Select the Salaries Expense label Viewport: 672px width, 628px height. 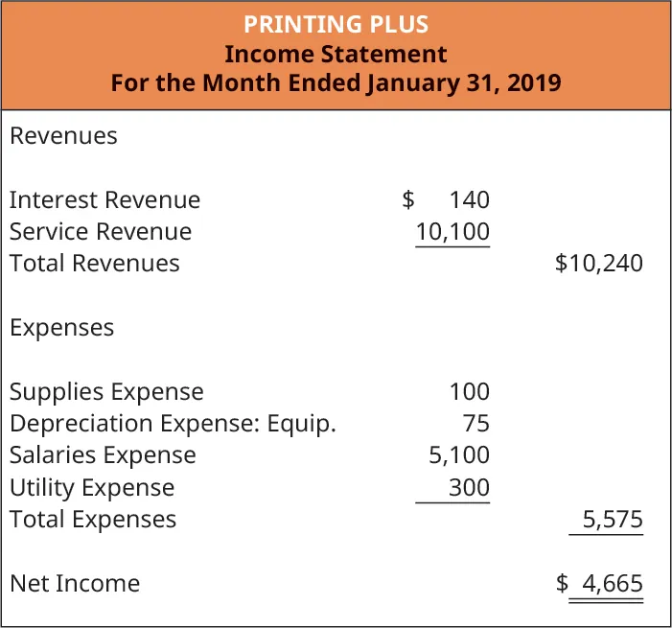[103, 455]
